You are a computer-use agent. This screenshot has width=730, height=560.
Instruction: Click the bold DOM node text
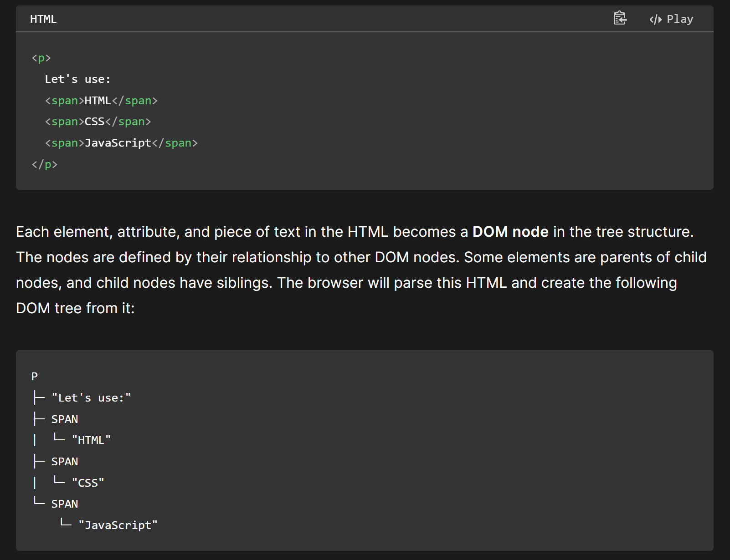coord(510,232)
